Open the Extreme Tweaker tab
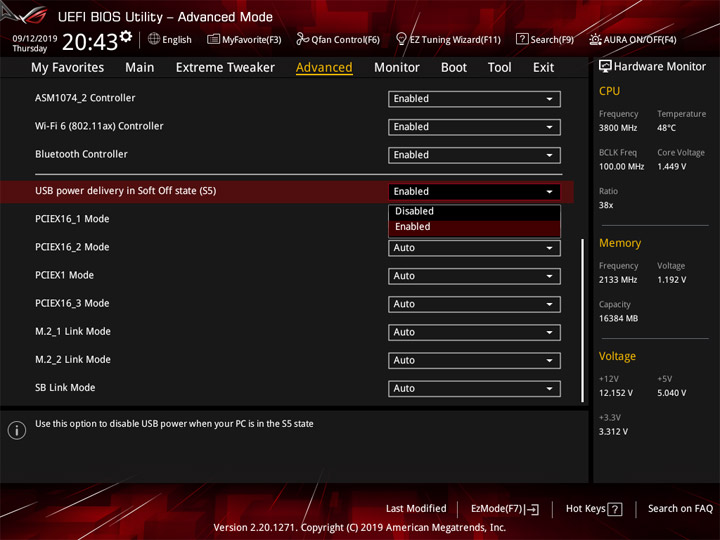Screen dimensions: 720x540 tap(225, 68)
